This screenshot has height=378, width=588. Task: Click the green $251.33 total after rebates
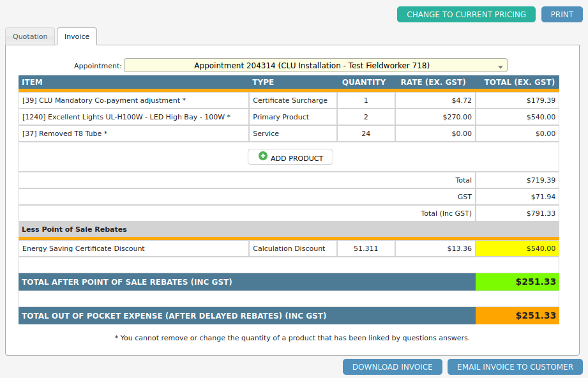point(517,282)
